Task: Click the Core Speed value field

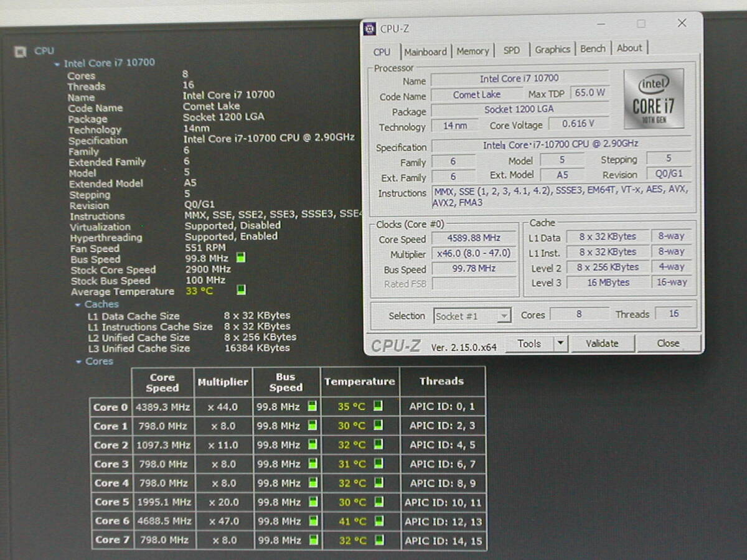Action: 474,238
